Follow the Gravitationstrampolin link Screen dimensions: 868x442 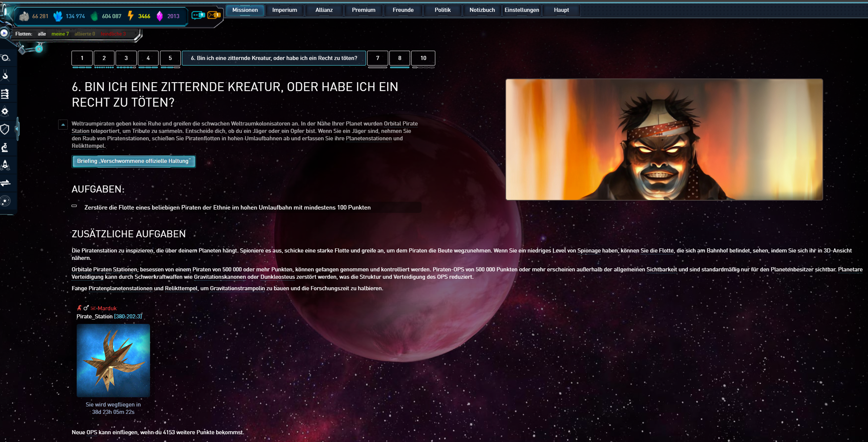(237, 288)
